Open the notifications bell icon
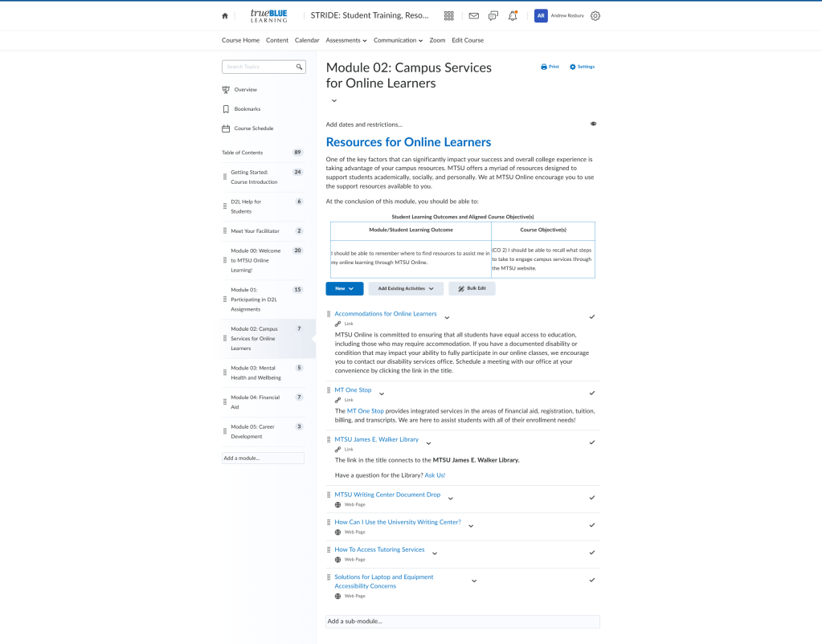 (x=513, y=16)
